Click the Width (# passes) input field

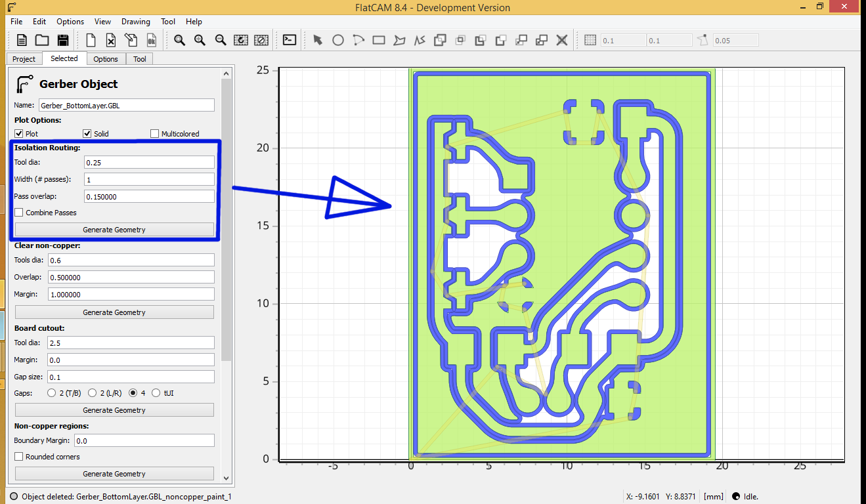pos(150,179)
